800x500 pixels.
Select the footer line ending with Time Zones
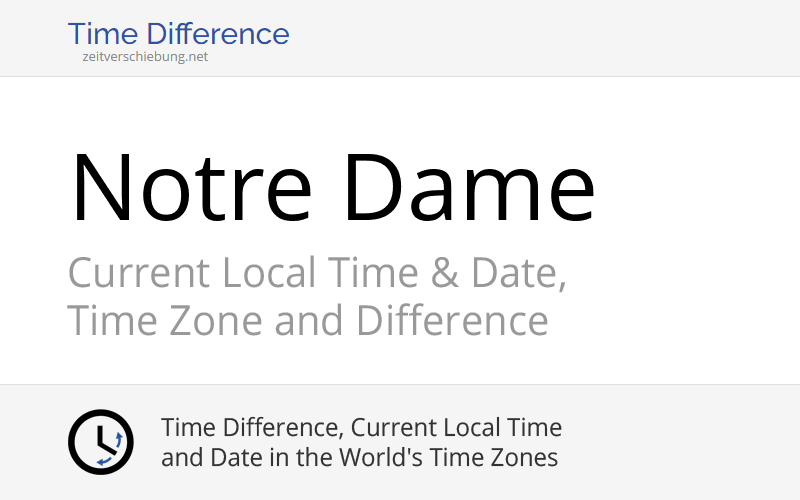(359, 458)
